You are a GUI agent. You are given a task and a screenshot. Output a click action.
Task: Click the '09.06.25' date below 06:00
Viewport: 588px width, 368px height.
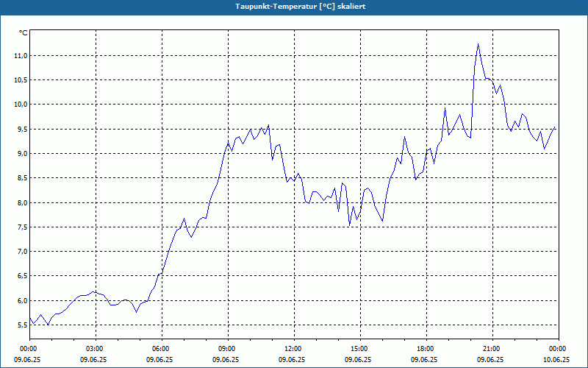click(159, 359)
